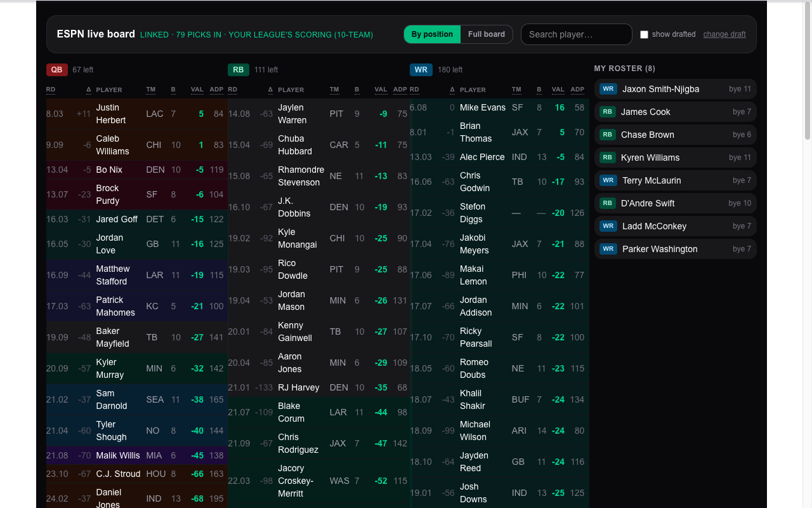This screenshot has width=812, height=508.
Task: Select Mike Evans in WR list
Action: click(x=500, y=108)
